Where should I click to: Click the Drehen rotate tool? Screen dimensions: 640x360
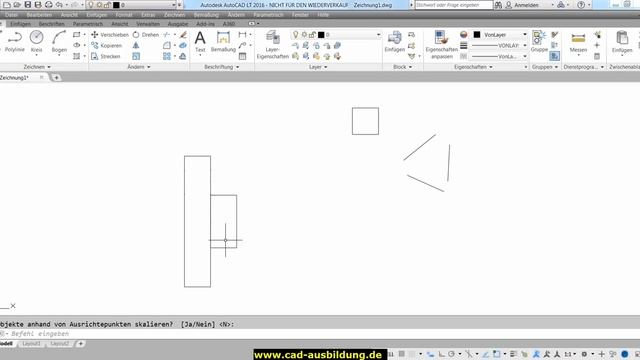click(146, 35)
